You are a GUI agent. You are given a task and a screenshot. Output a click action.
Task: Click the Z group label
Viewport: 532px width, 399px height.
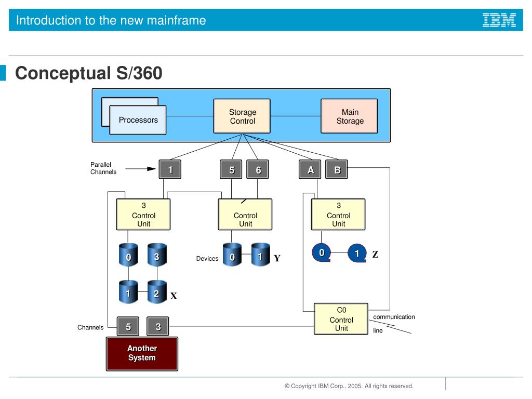coord(375,255)
